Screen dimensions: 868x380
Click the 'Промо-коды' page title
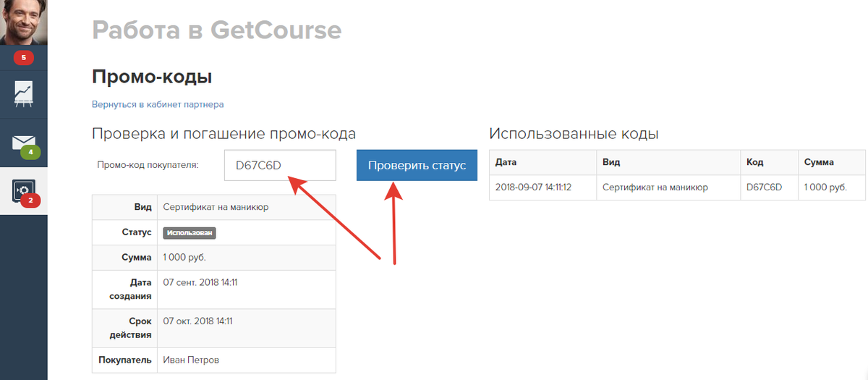tap(152, 75)
